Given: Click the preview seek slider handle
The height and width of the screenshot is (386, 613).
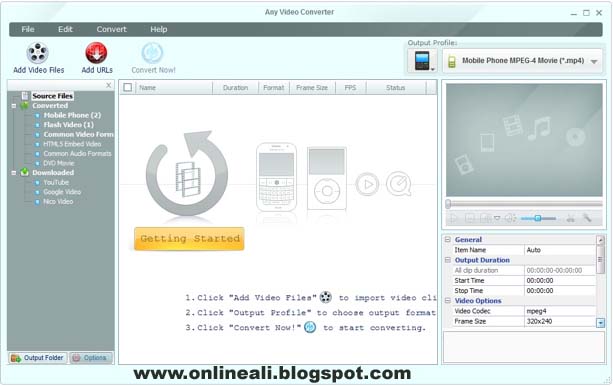Looking at the screenshot, I should pyautogui.click(x=448, y=204).
